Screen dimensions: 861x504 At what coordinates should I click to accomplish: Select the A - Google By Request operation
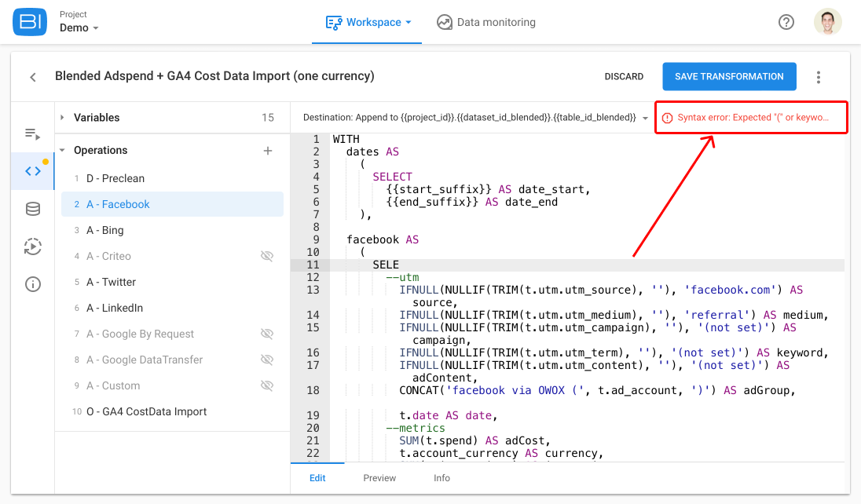(172, 334)
